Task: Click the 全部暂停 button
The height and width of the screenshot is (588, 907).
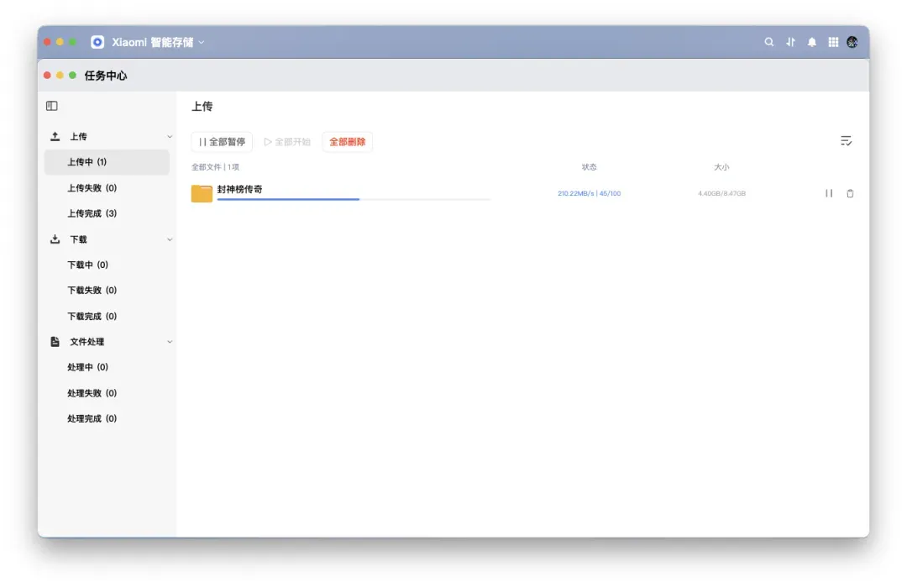Action: click(222, 142)
